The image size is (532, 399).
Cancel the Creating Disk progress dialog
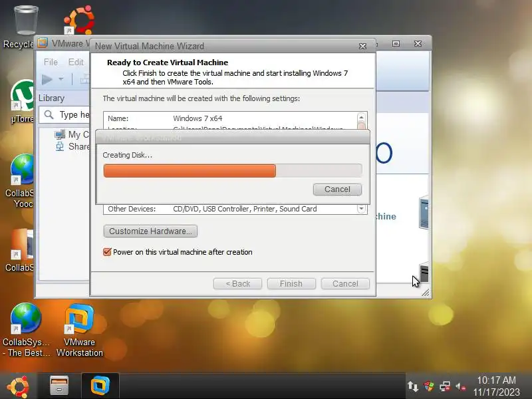[x=337, y=190]
